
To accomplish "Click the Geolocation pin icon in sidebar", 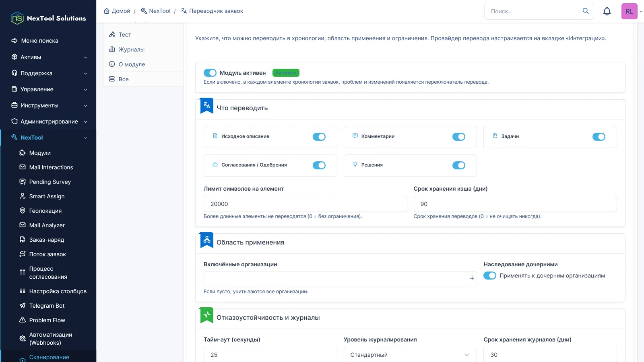I will [23, 211].
